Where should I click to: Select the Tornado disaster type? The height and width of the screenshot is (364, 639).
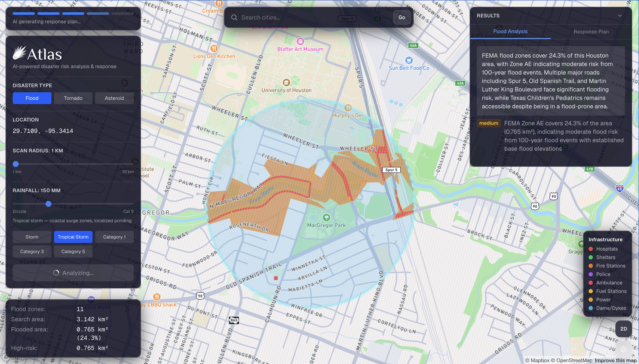click(73, 98)
